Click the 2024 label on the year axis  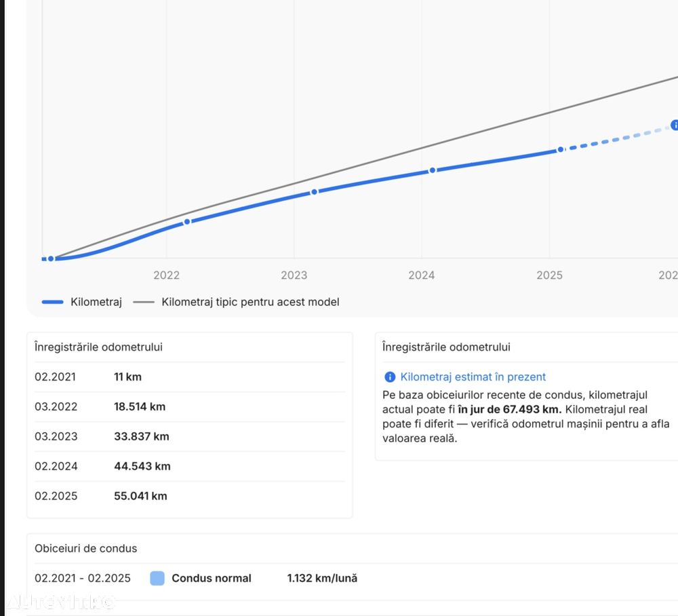tap(422, 275)
